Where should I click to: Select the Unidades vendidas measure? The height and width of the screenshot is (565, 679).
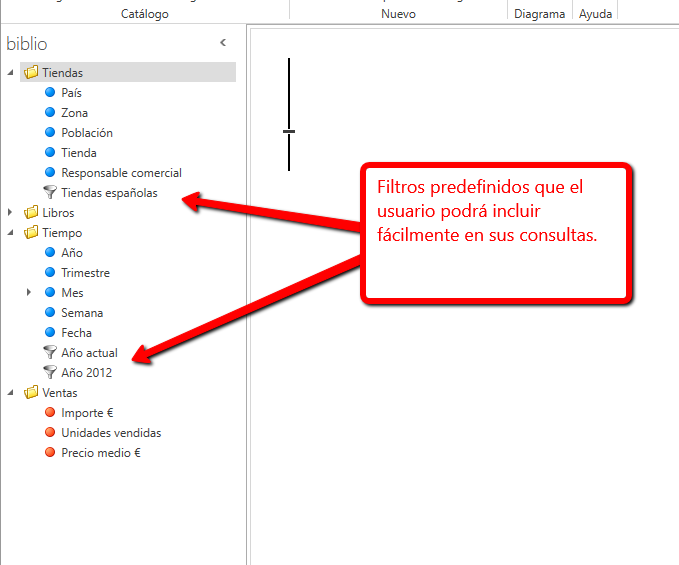click(111, 433)
